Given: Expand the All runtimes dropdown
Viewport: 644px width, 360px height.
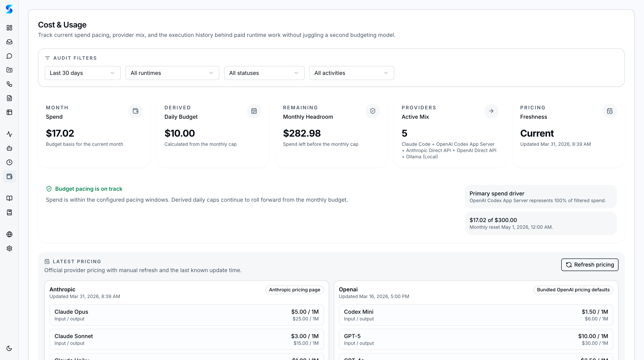Looking at the screenshot, I should tap(172, 73).
